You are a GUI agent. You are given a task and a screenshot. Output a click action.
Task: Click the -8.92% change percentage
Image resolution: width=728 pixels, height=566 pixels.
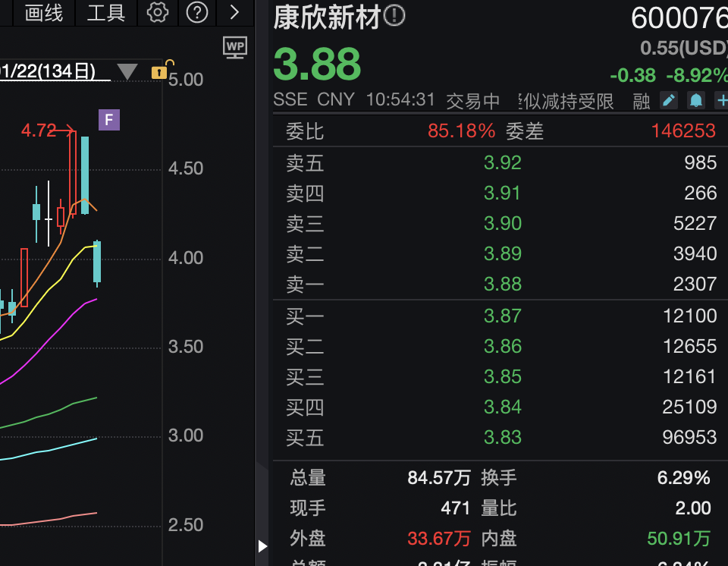point(697,75)
